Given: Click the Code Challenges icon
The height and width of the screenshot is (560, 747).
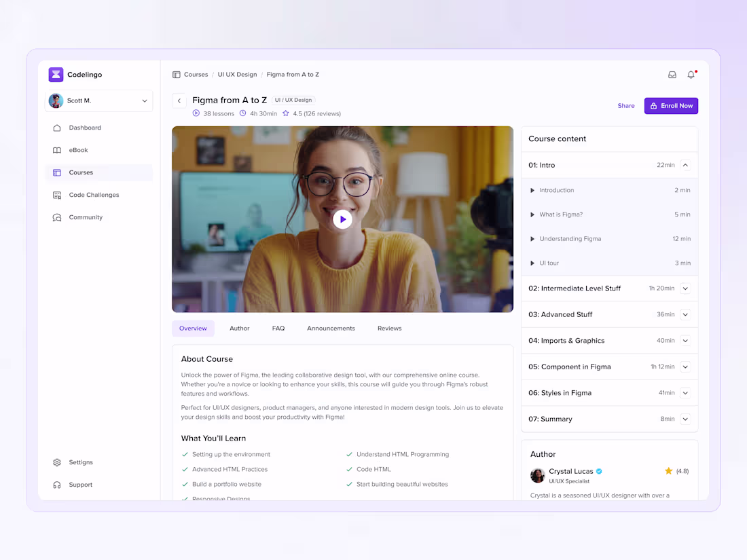Looking at the screenshot, I should point(56,195).
